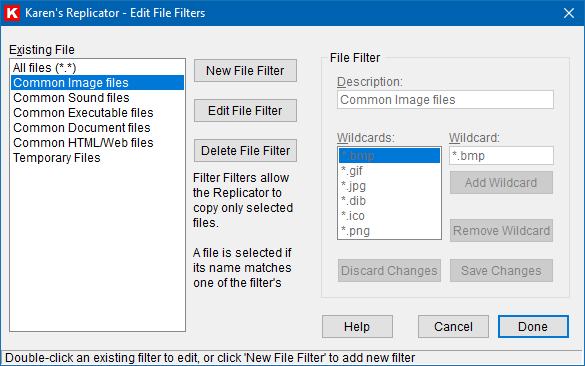Select the *.dib wildcard entry
585x366 pixels.
[x=389, y=201]
